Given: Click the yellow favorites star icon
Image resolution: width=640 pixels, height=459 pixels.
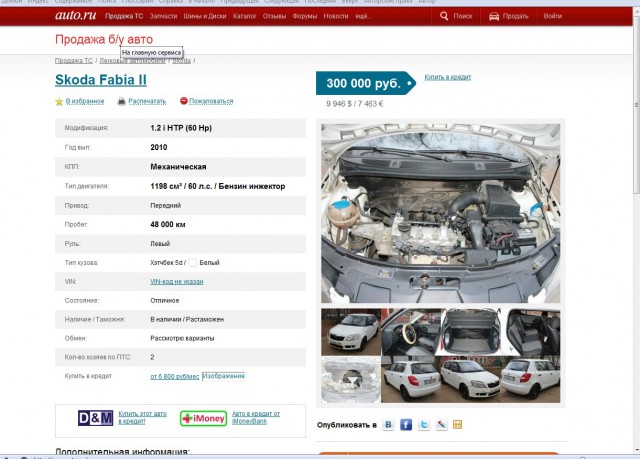Looking at the screenshot, I should pos(59,101).
